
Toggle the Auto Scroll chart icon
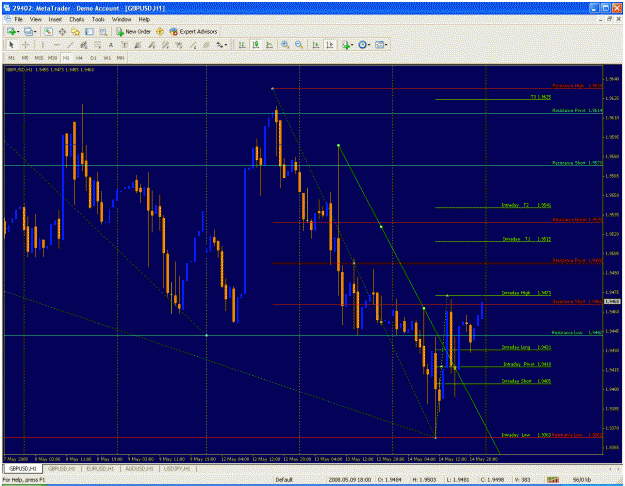316,45
